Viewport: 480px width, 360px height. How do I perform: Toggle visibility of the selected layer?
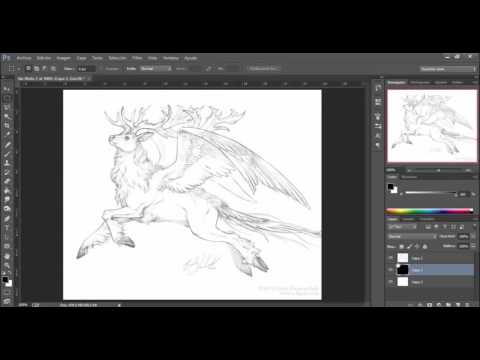tap(390, 270)
